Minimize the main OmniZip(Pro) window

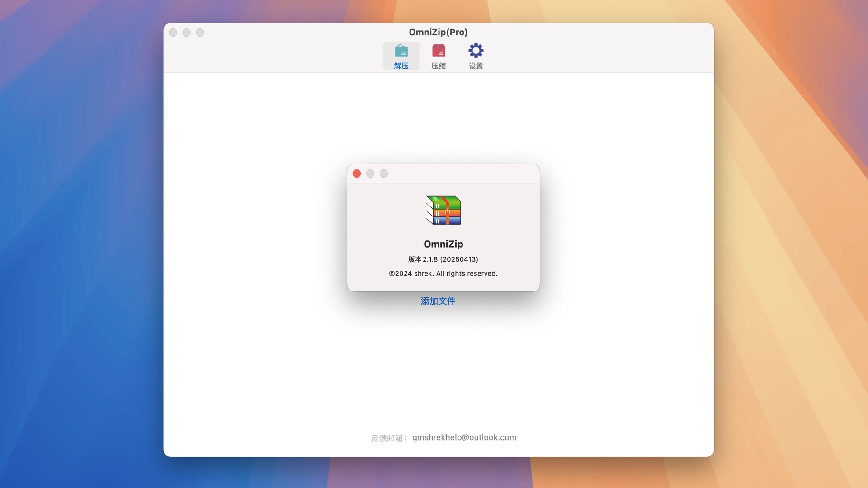pyautogui.click(x=187, y=32)
